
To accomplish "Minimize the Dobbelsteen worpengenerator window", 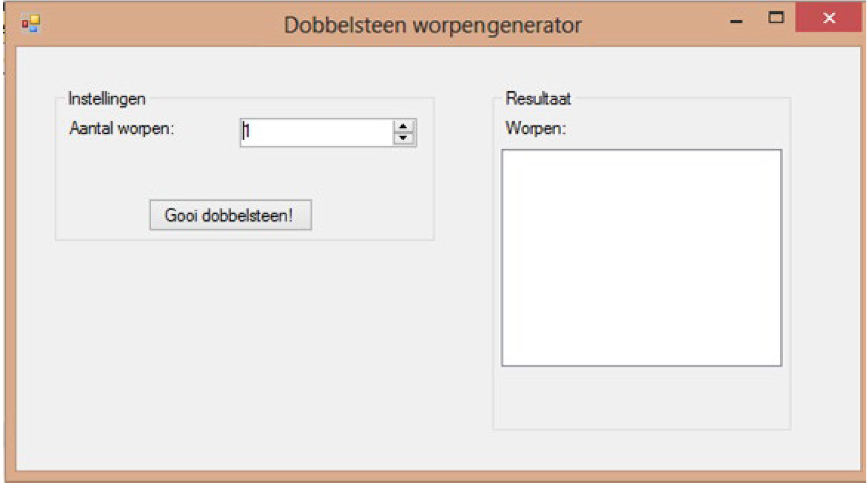I will tap(737, 22).
